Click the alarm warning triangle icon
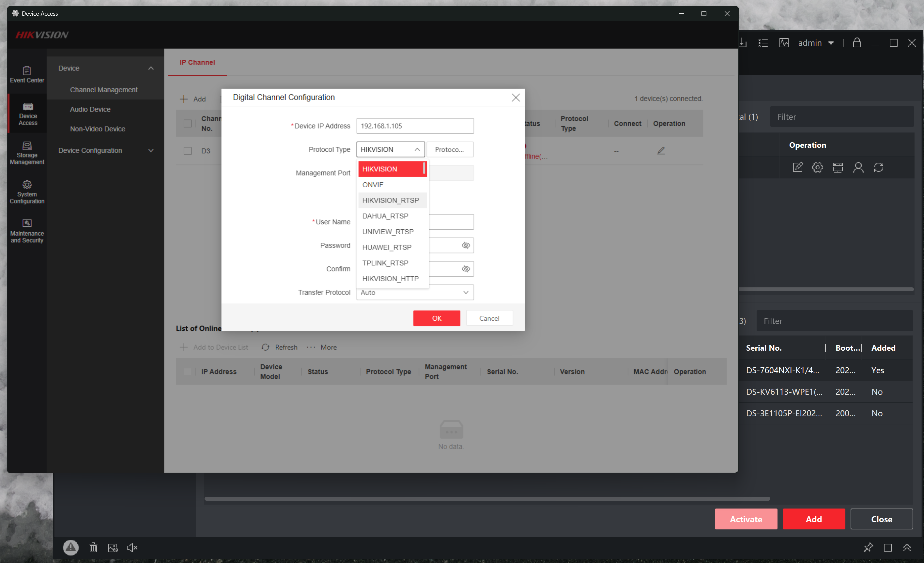 [x=70, y=547]
